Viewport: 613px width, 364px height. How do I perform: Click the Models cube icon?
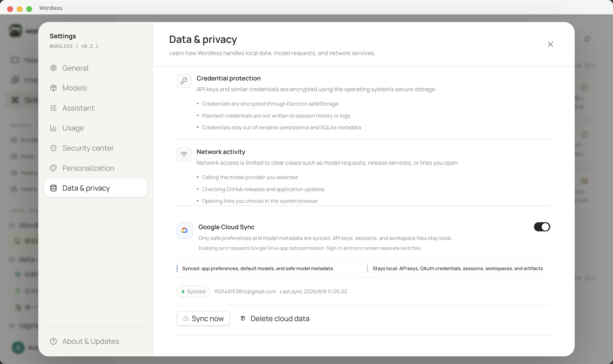point(53,88)
